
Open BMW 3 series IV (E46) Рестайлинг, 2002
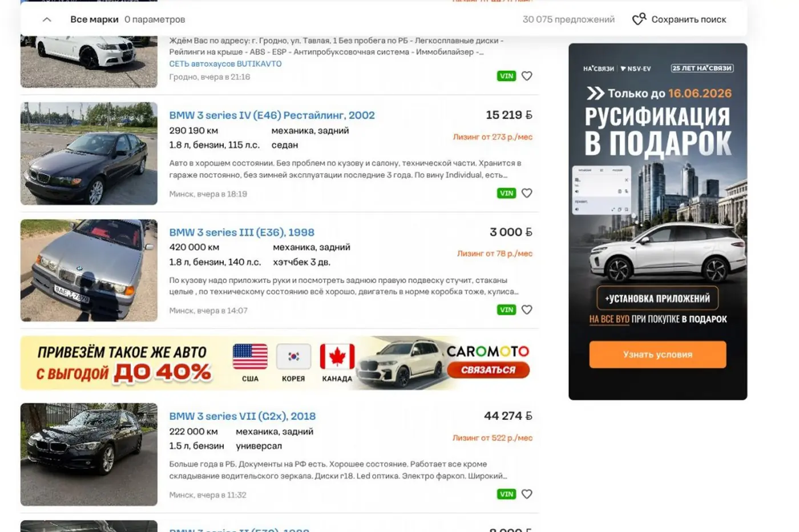272,115
